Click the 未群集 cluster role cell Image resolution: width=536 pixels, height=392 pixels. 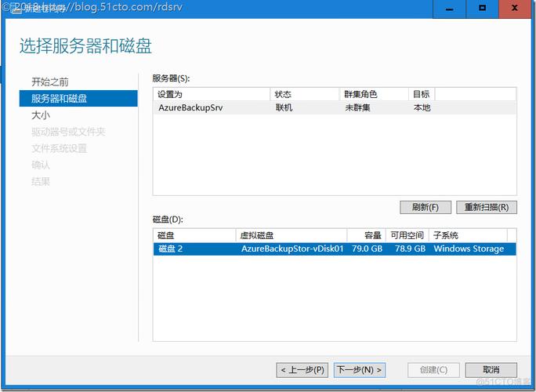tap(357, 107)
